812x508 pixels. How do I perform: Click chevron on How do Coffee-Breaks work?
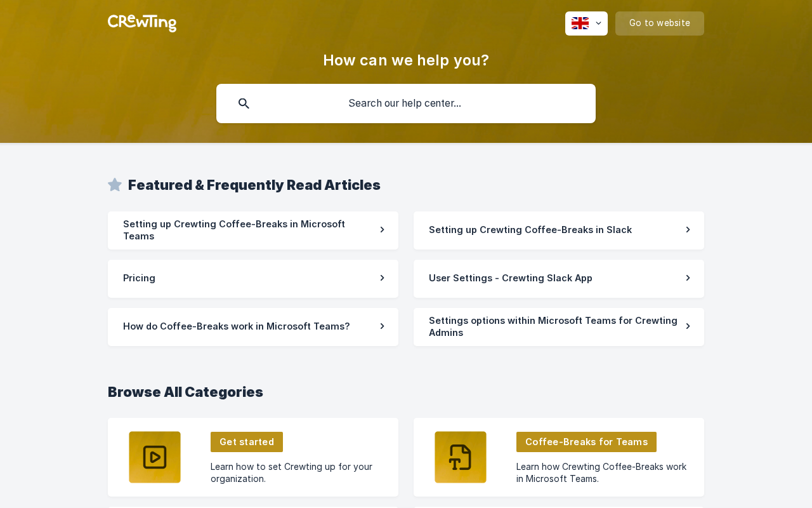[x=382, y=326]
